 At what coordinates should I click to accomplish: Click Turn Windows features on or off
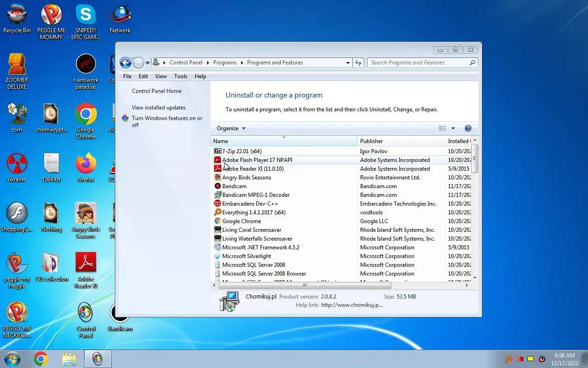pos(167,121)
